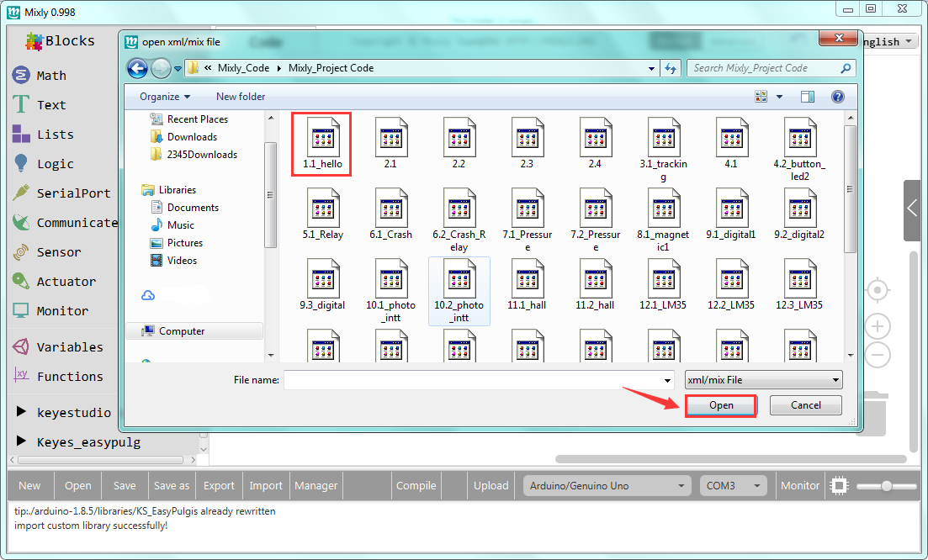
Task: Open the COM3 port dropdown
Action: pyautogui.click(x=734, y=485)
